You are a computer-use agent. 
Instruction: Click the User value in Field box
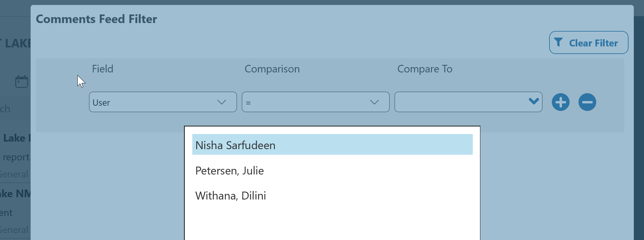101,103
